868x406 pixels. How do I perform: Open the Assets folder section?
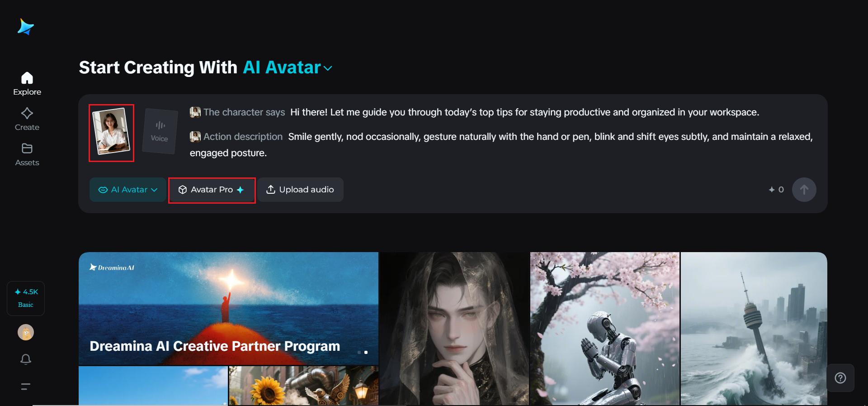(27, 155)
